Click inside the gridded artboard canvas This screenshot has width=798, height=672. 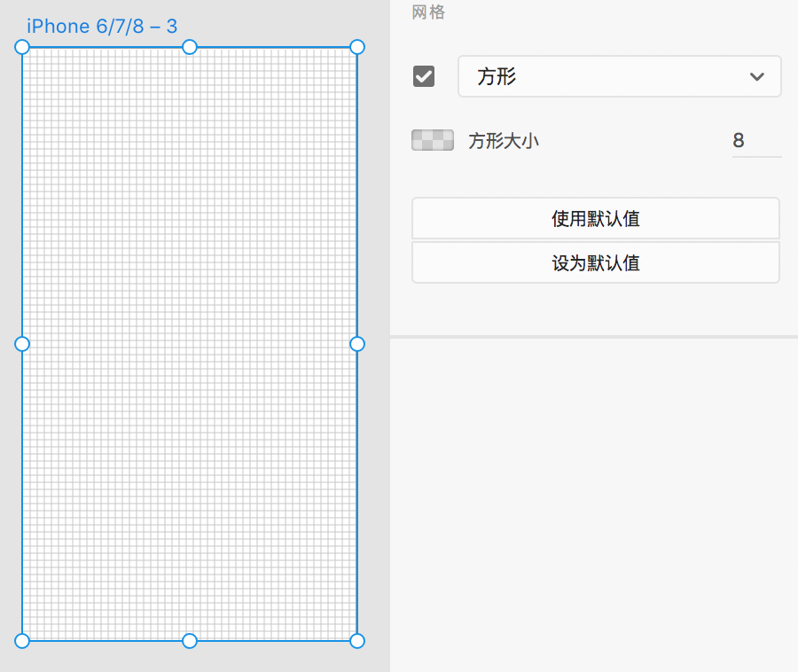[190, 266]
